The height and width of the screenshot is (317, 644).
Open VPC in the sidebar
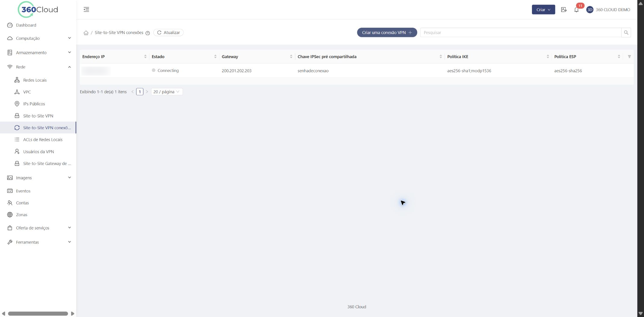coord(38,92)
